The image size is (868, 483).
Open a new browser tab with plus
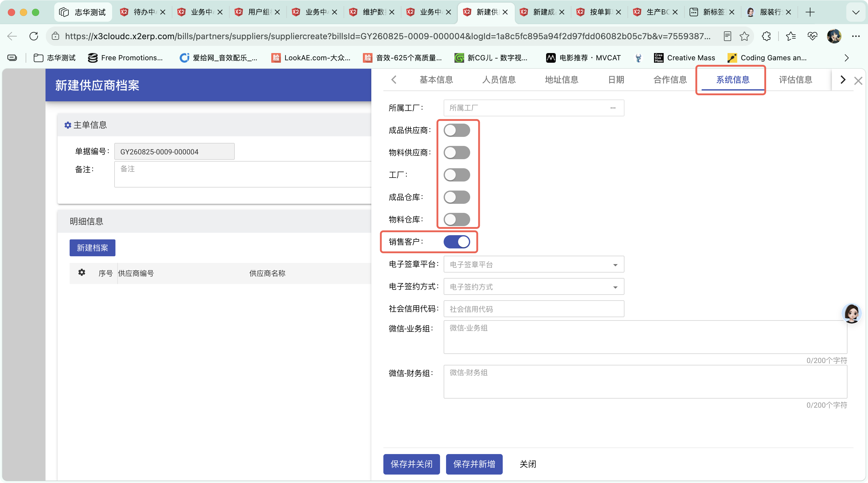[810, 12]
